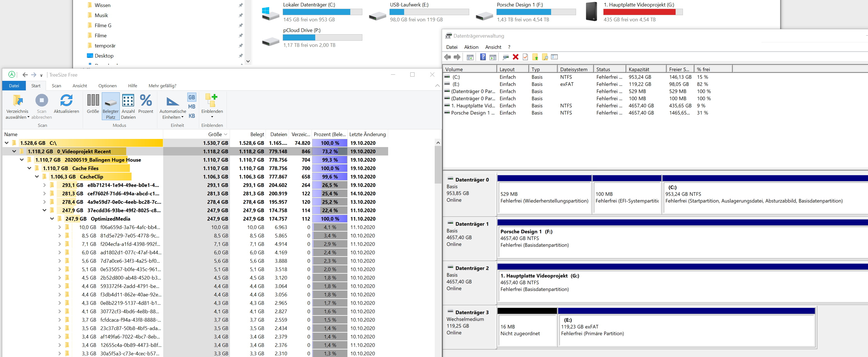Select the Verzeichnis auswählen folder icon
Viewport: 868px width, 357px height.
click(17, 101)
